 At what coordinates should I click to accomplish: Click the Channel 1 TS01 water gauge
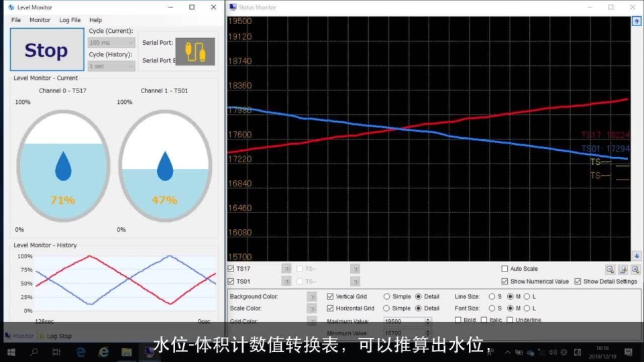tap(165, 166)
